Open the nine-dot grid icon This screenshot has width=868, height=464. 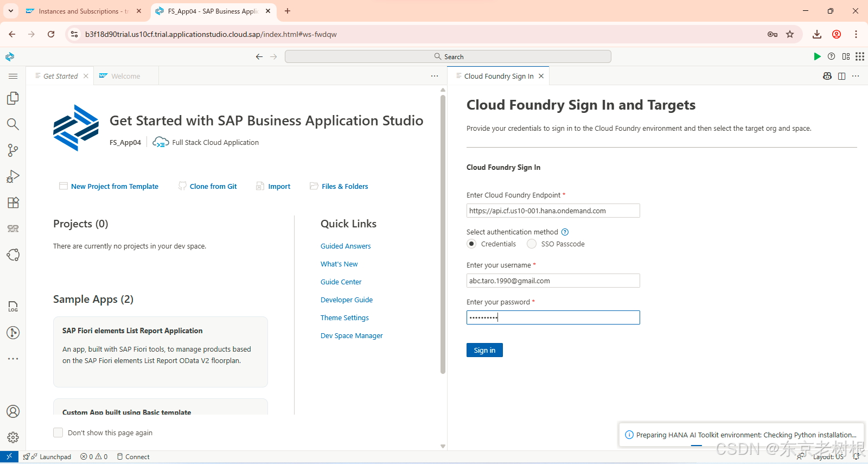pos(860,56)
